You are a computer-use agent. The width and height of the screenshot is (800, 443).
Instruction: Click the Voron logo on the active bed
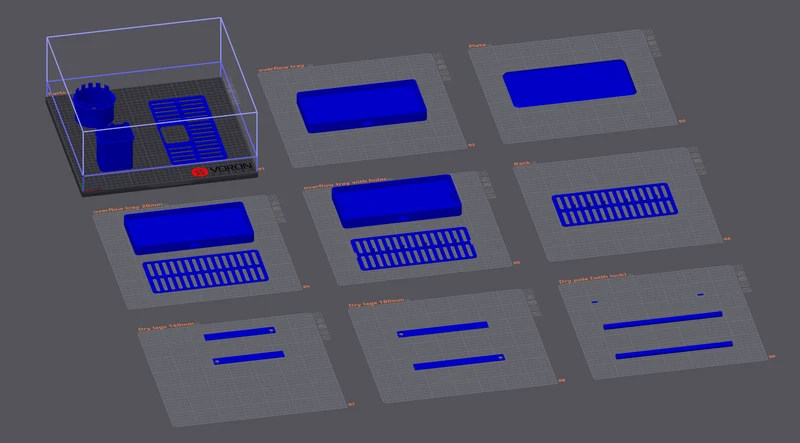pyautogui.click(x=222, y=170)
